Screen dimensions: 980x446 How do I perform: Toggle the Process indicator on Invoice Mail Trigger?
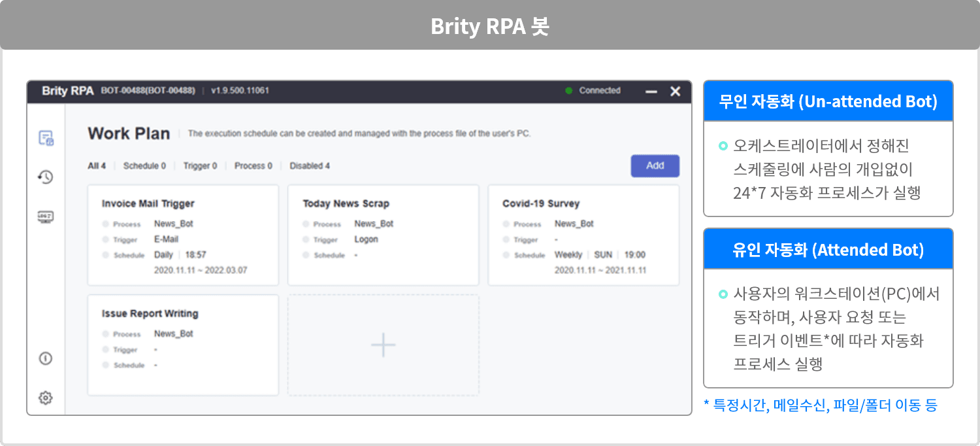105,224
